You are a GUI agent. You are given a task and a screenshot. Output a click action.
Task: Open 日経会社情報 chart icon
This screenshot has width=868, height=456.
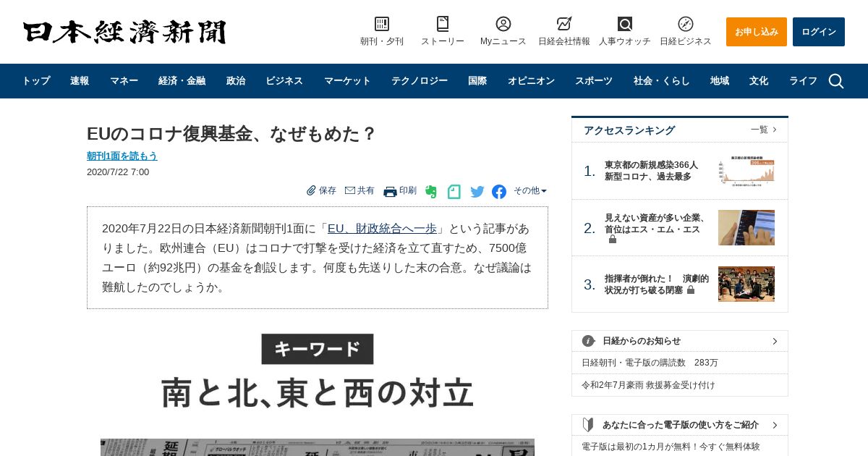click(x=564, y=24)
